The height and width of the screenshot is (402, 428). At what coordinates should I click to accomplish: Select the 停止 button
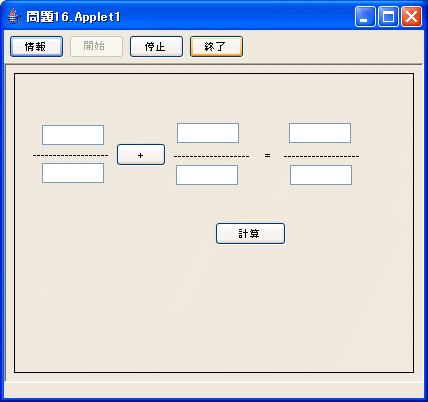point(156,47)
